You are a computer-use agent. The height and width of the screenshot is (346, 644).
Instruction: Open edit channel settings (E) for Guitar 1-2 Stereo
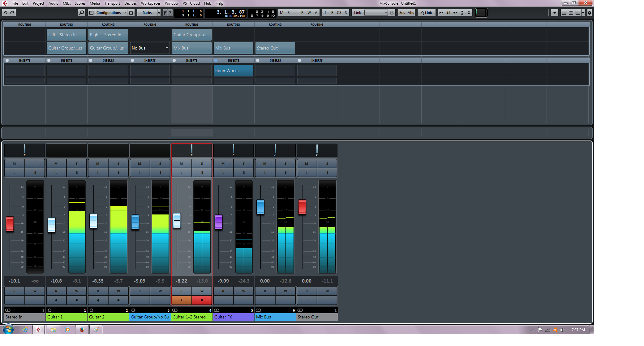pos(202,172)
